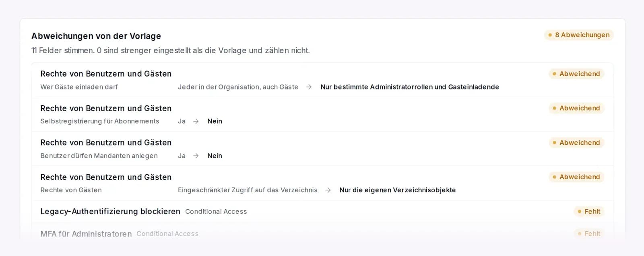644x256 pixels.
Task: Select "Eingeschränkter Zugriff auf das Verzeichnis" value
Action: [x=248, y=190]
